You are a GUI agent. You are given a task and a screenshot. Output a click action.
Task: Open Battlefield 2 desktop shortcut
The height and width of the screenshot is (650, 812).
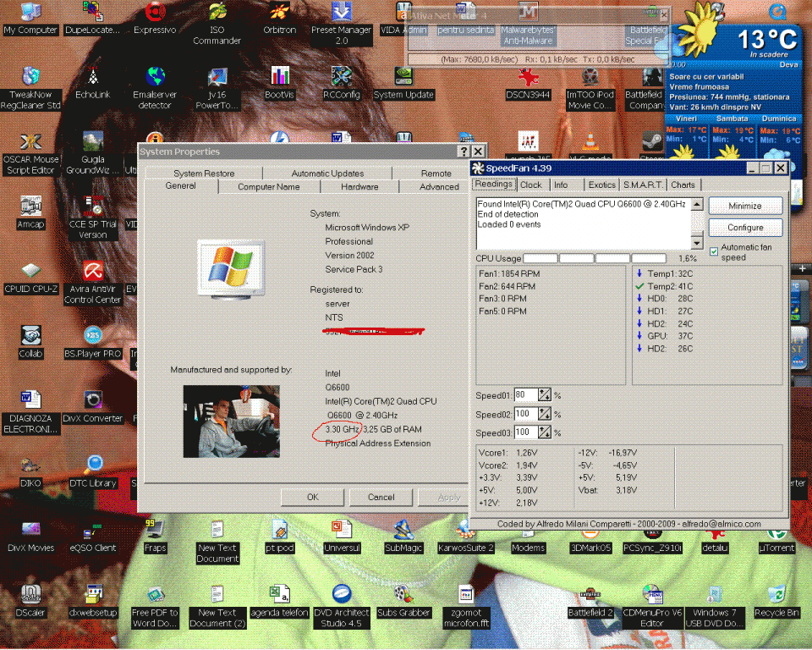(x=590, y=602)
